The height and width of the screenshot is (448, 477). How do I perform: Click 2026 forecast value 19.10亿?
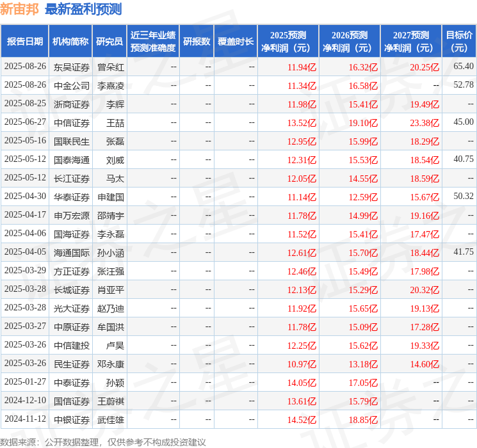(363, 123)
